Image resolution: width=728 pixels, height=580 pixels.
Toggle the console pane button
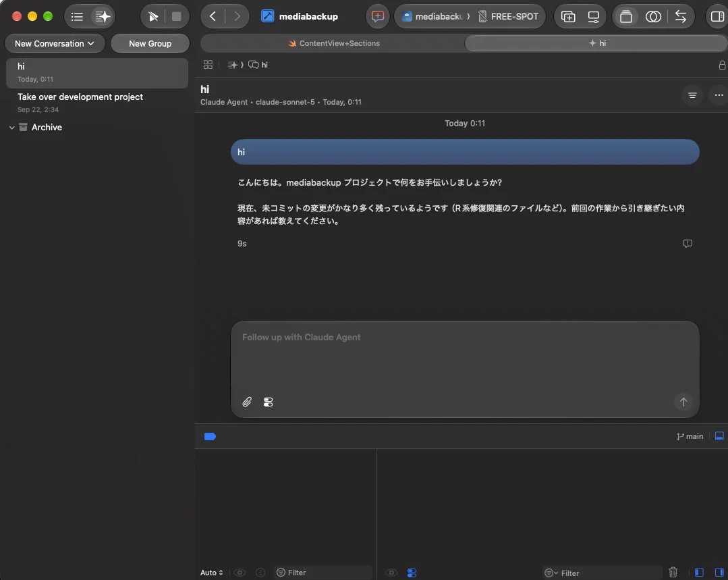pos(719,573)
